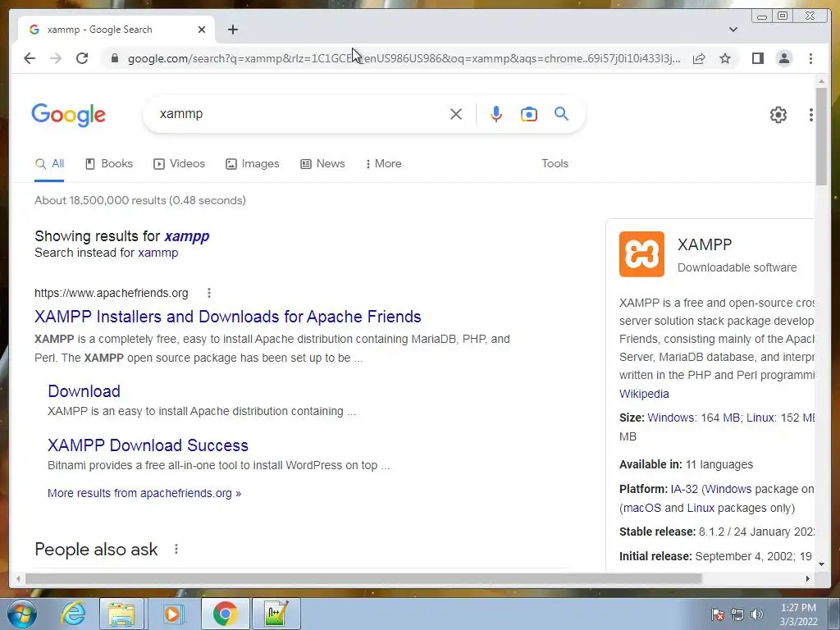Bookmark this page with the star

pyautogui.click(x=725, y=58)
